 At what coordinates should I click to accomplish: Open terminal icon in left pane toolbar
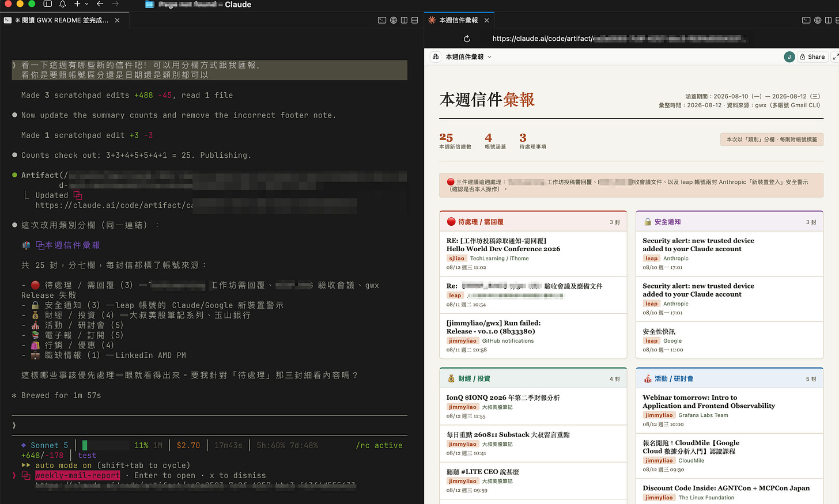[382, 20]
